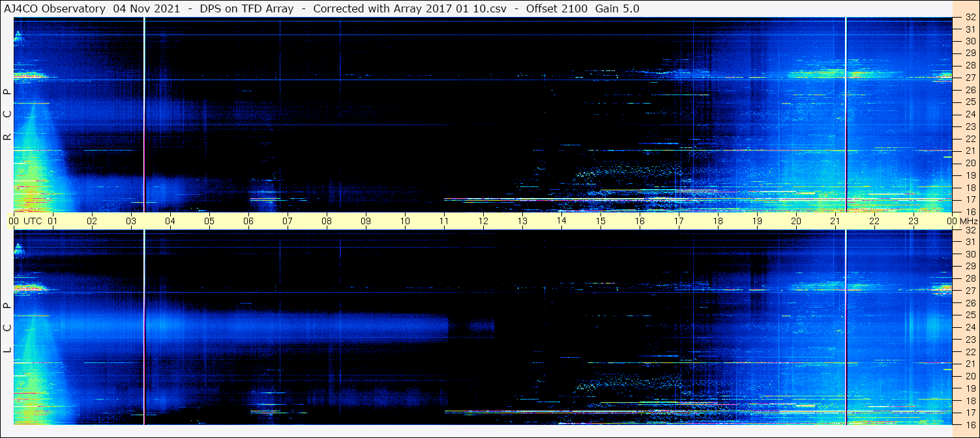Image resolution: width=980 pixels, height=438 pixels.
Task: Click the AJ4CO Observatory title text
Action: click(x=55, y=8)
